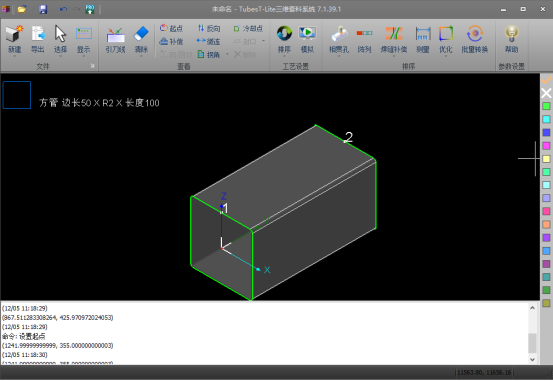This screenshot has height=381, width=553.
Task: Select the 冷却点 cooling point tool
Action: 248,28
